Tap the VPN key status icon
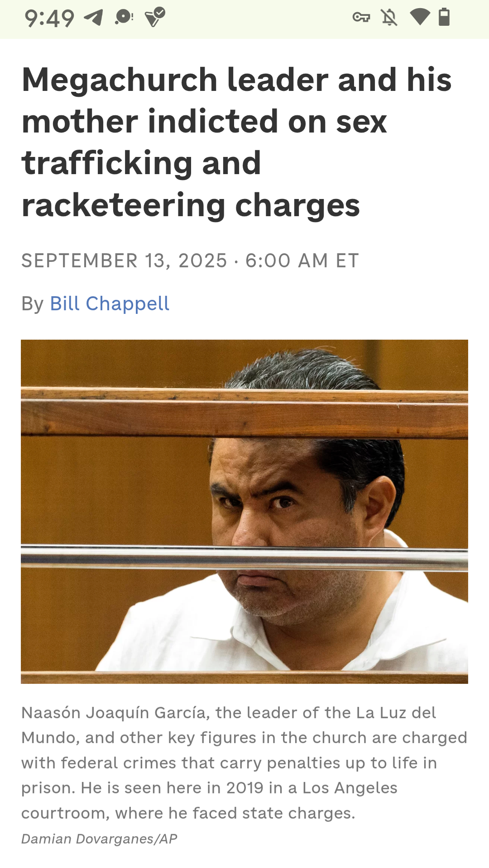Image resolution: width=489 pixels, height=868 pixels. 361,18
